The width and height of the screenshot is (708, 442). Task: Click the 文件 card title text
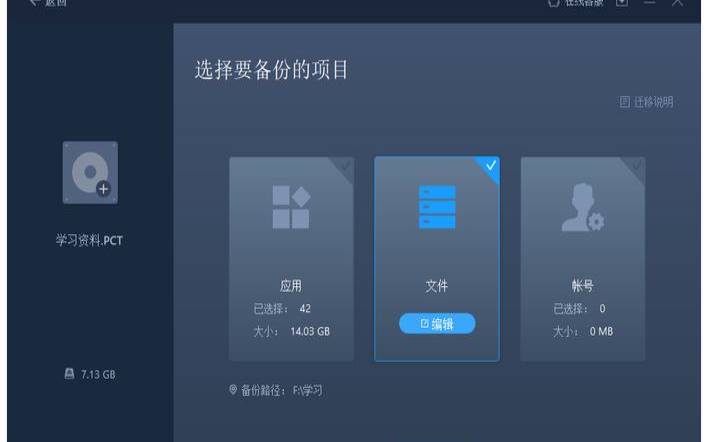pos(437,286)
